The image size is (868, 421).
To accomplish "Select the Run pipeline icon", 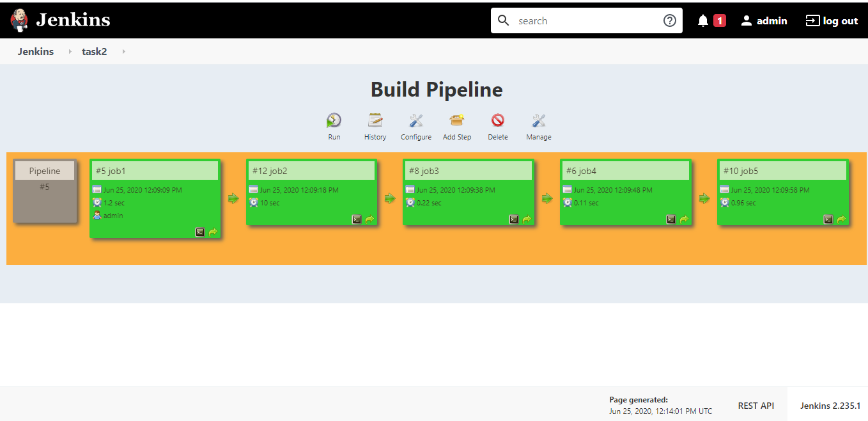I will pyautogui.click(x=334, y=122).
